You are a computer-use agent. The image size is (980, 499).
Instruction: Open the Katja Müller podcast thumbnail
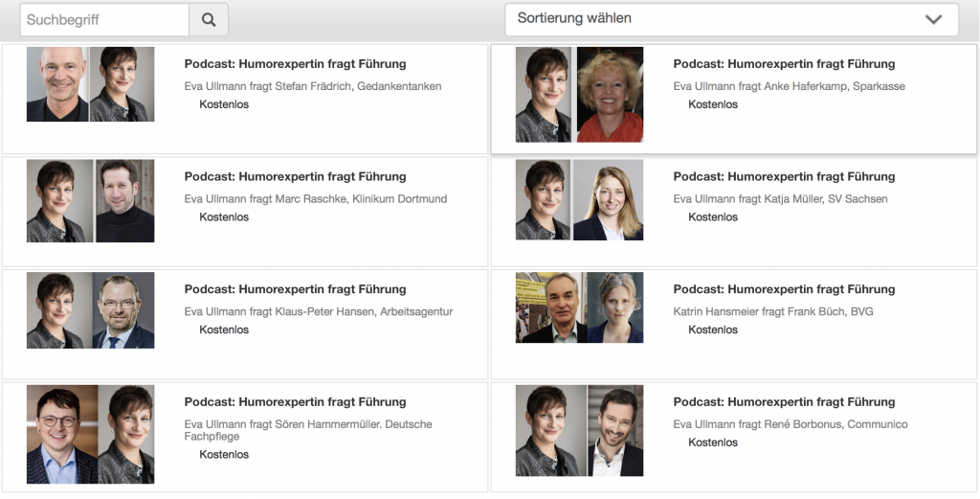coord(579,199)
